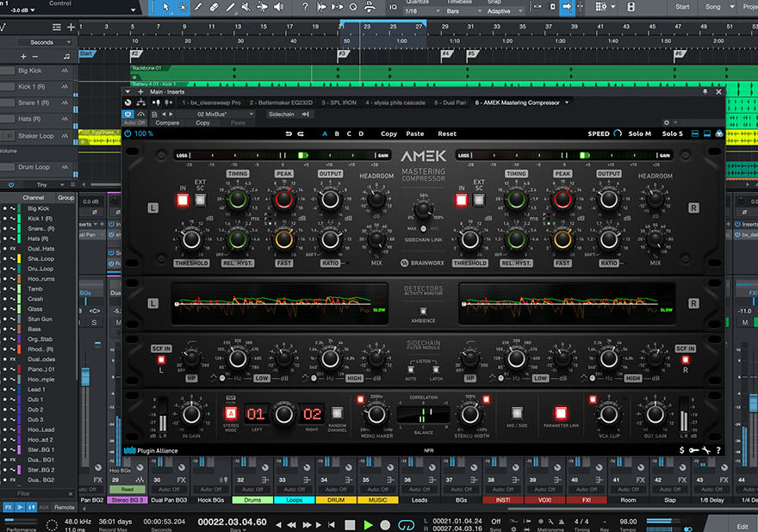Switch to 5 - Dual Pan tab

[x=450, y=102]
